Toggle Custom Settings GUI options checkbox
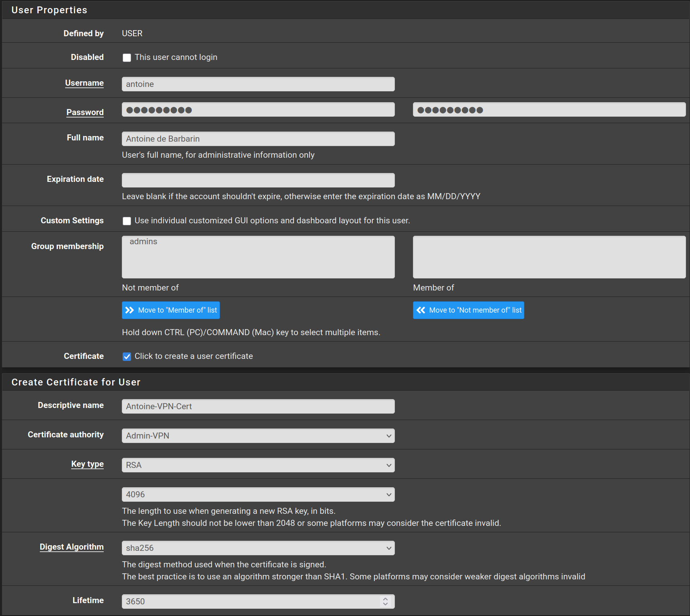 pos(127,221)
